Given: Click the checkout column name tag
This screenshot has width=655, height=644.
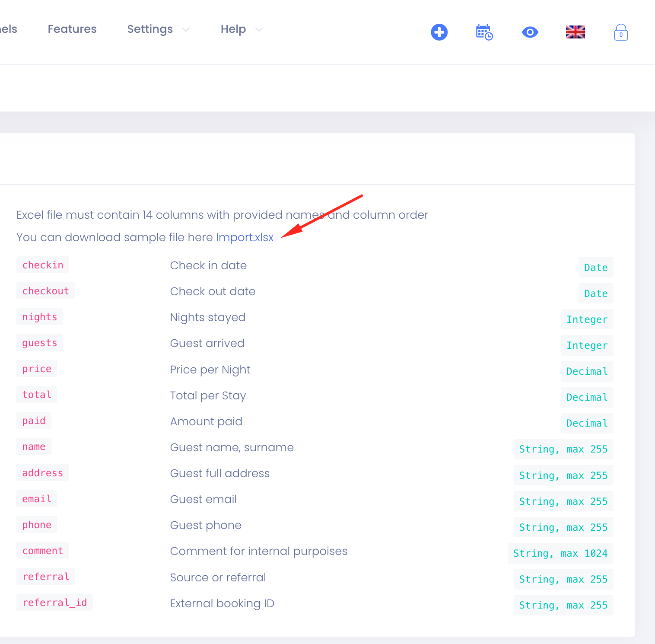Looking at the screenshot, I should [46, 291].
